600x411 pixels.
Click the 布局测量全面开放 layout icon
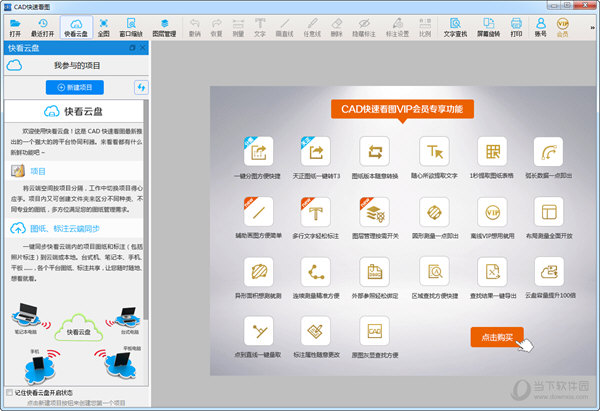[549, 212]
